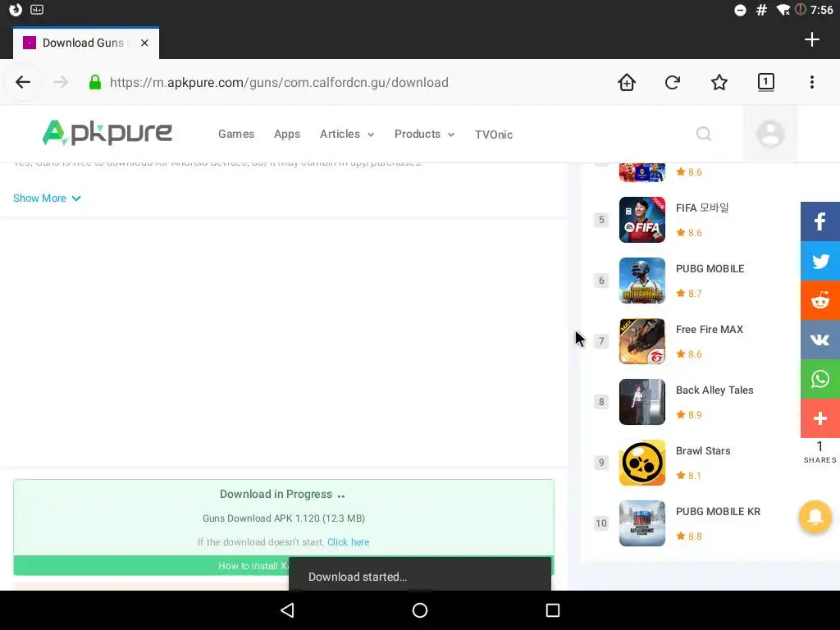
Task: Open PUBG MOBILE KR app icon
Action: pyautogui.click(x=641, y=523)
